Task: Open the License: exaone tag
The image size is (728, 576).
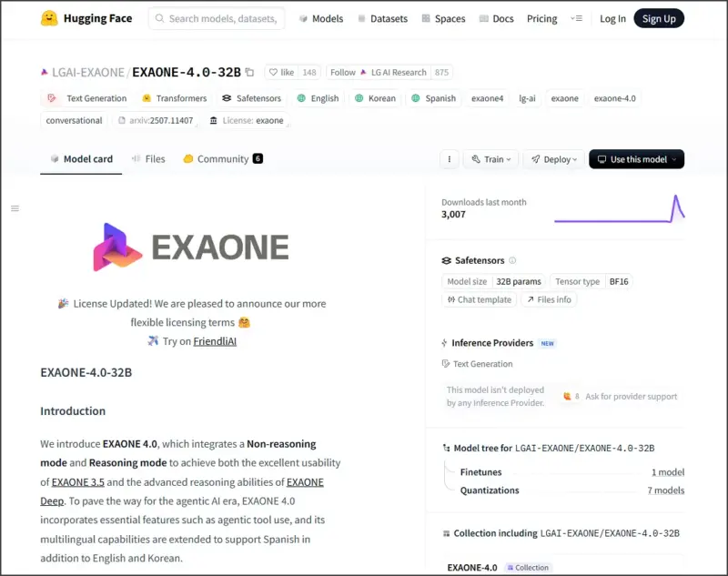Action: pos(247,121)
